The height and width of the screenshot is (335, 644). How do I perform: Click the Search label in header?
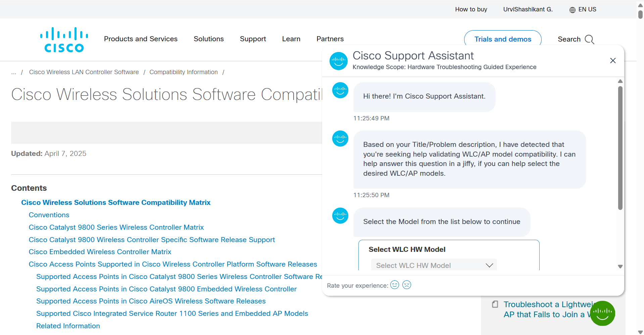[x=569, y=39]
